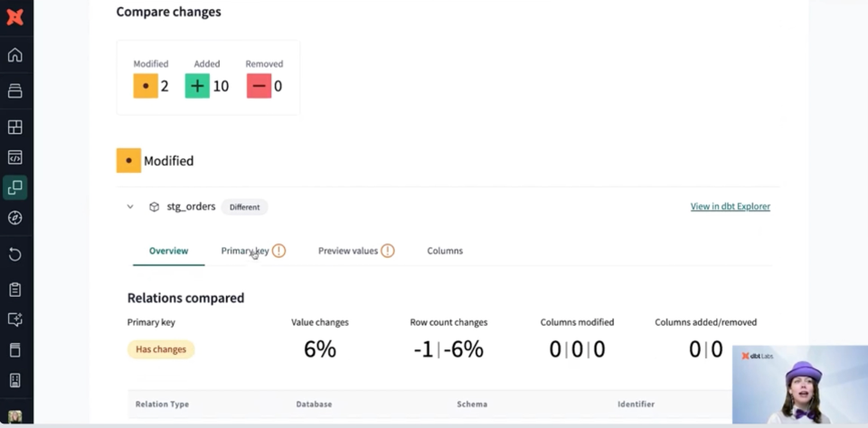The image size is (868, 428).
Task: Click the orange Modified count swatch
Action: [146, 86]
